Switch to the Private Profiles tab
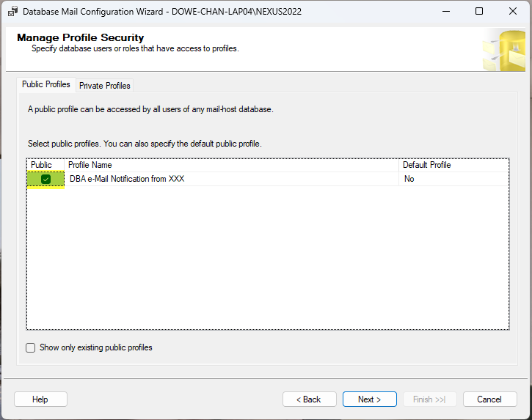 (x=105, y=86)
